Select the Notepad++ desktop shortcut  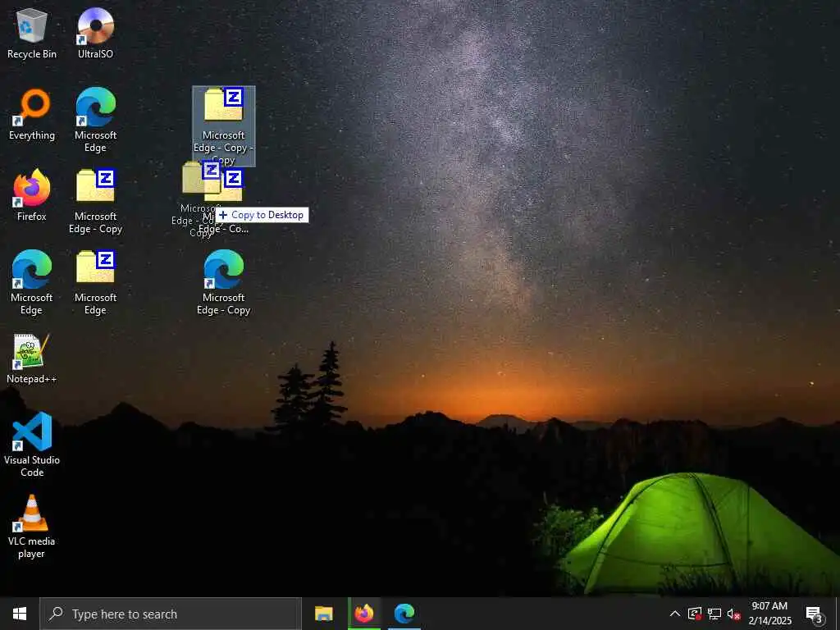coord(32,359)
